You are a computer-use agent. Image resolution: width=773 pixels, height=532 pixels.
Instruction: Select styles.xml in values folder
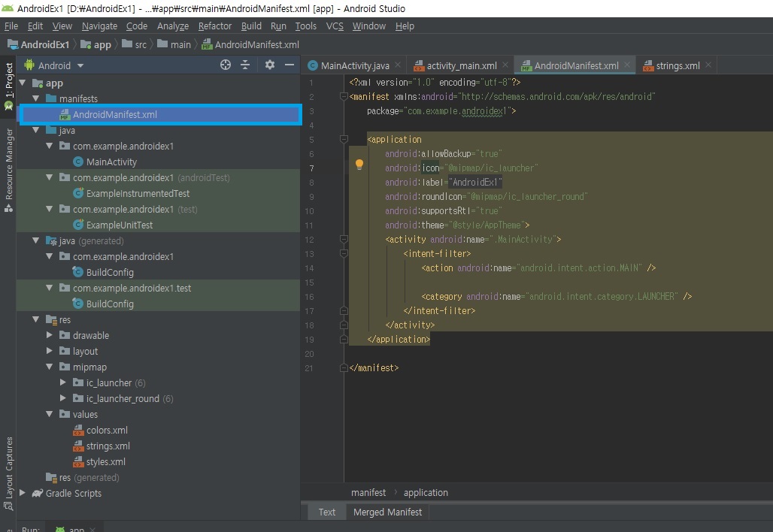pyautogui.click(x=105, y=461)
